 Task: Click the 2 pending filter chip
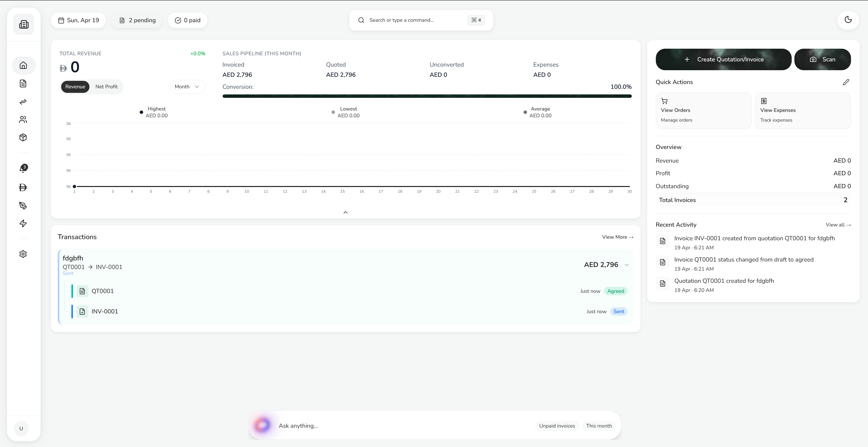pyautogui.click(x=137, y=20)
